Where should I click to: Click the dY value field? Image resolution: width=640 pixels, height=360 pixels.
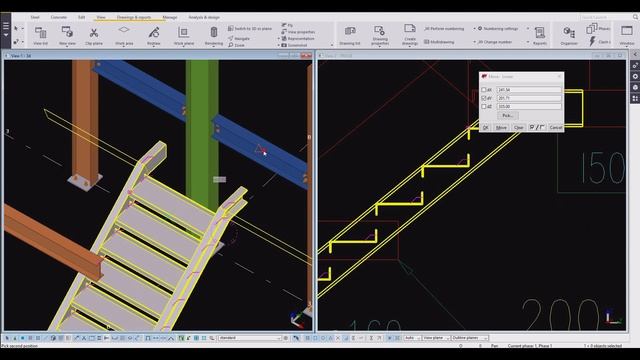click(x=529, y=98)
